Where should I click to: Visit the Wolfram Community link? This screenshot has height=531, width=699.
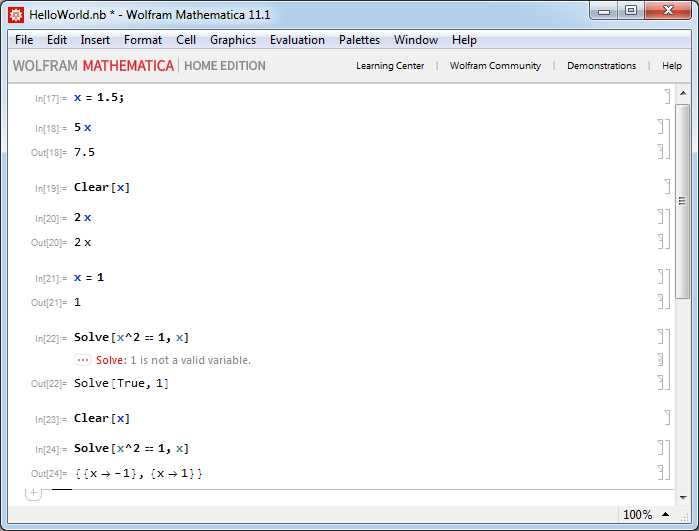(x=495, y=66)
